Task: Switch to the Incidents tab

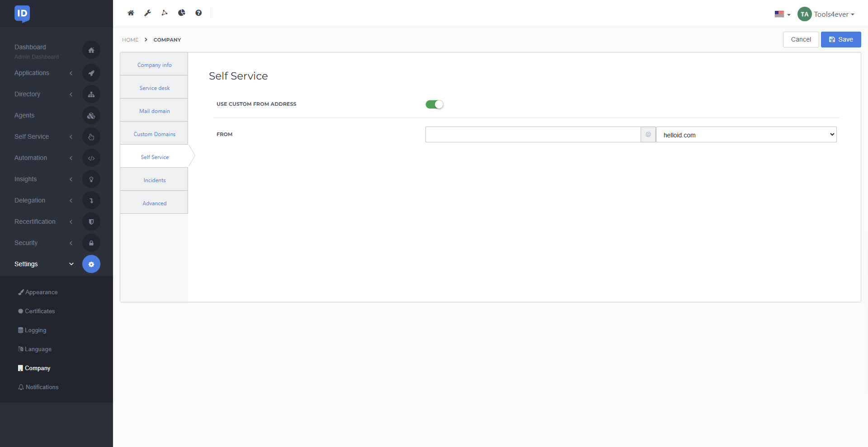Action: 154,180
